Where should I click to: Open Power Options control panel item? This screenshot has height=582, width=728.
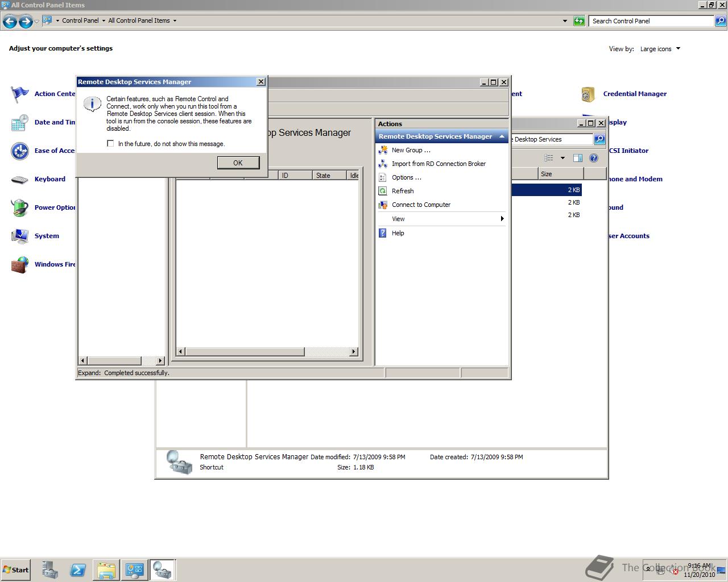[55, 207]
